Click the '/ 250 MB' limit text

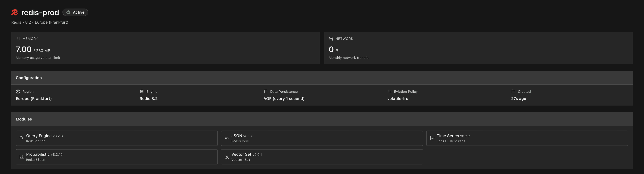coord(42,51)
